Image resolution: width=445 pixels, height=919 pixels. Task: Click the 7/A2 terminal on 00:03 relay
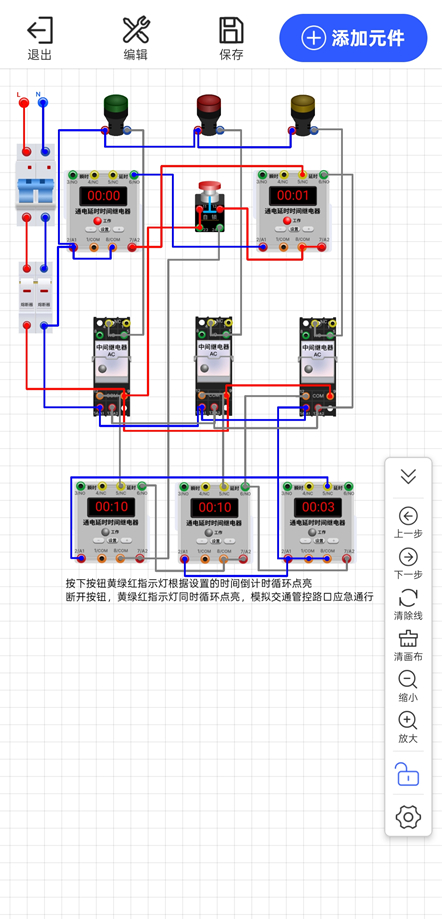tap(347, 559)
